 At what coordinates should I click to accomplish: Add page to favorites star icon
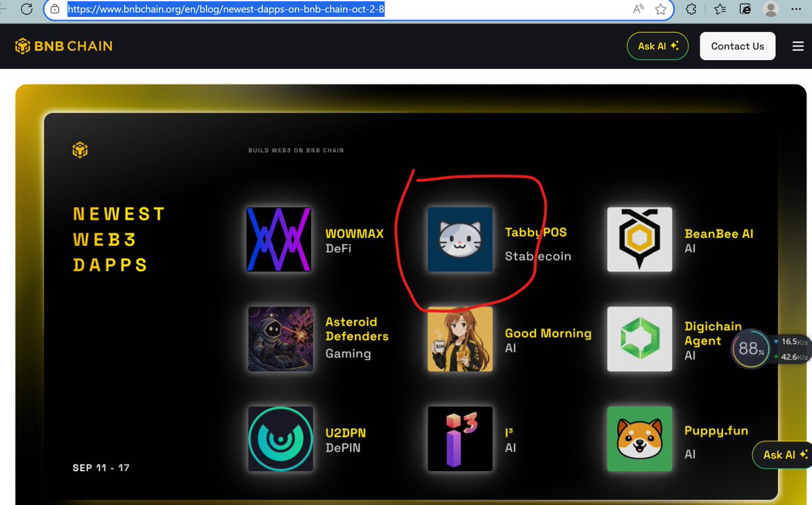tap(660, 9)
